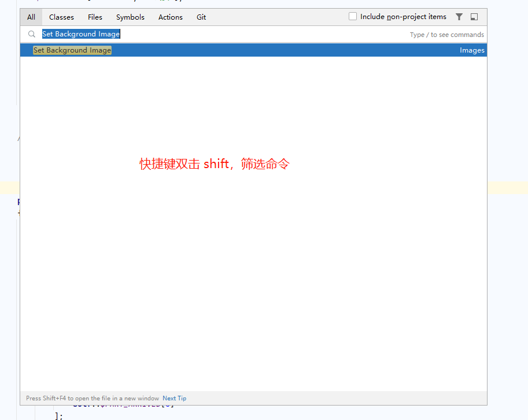528x420 pixels.
Task: Switch to the Classes tab
Action: point(61,17)
